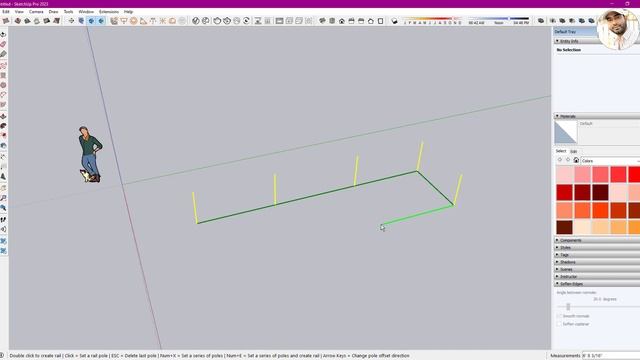Open the Window menu
Image resolution: width=640 pixels, height=360 pixels.
(x=86, y=12)
